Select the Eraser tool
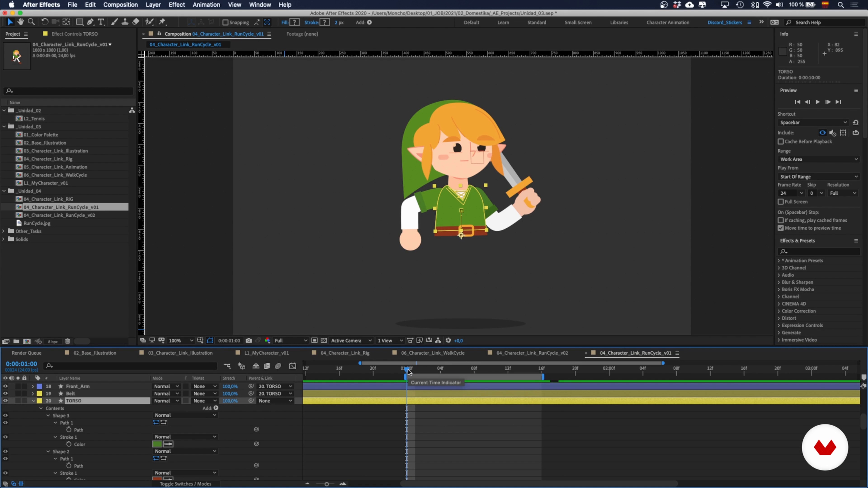Screen dimensions: 868x488 tap(135, 22)
